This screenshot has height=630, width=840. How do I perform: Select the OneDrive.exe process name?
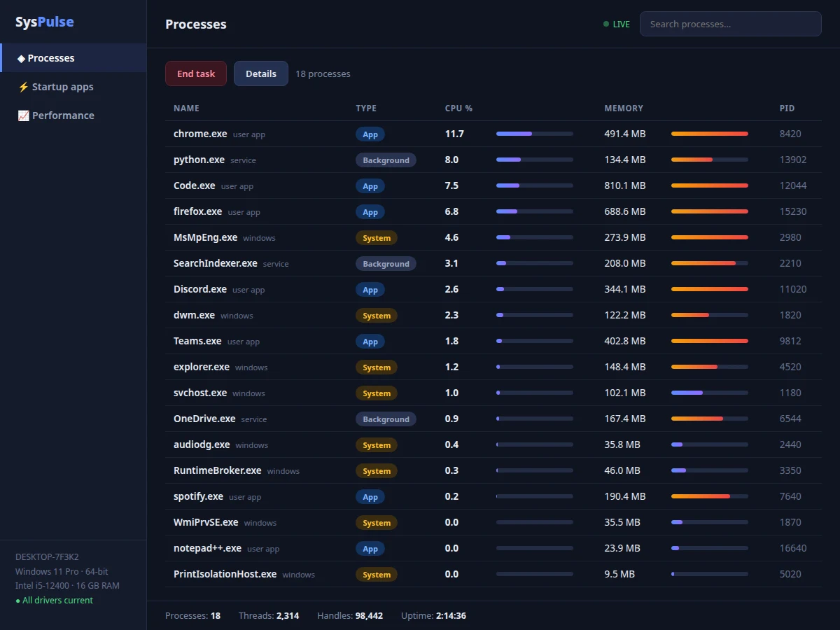click(204, 419)
